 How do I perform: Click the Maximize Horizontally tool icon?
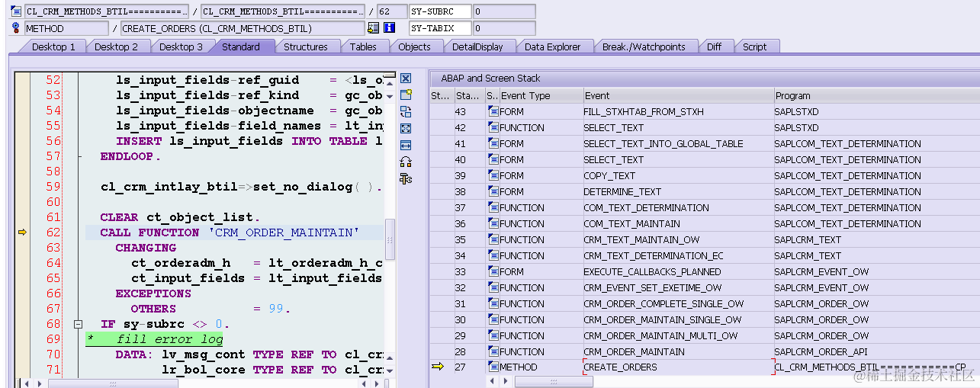coord(406,145)
